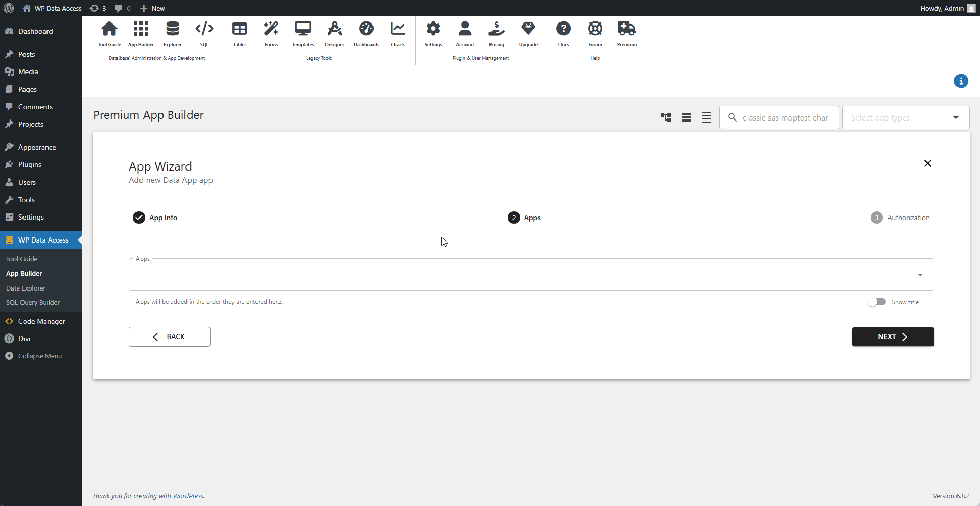Click the Forum help icon
Image resolution: width=980 pixels, height=506 pixels.
(595, 33)
